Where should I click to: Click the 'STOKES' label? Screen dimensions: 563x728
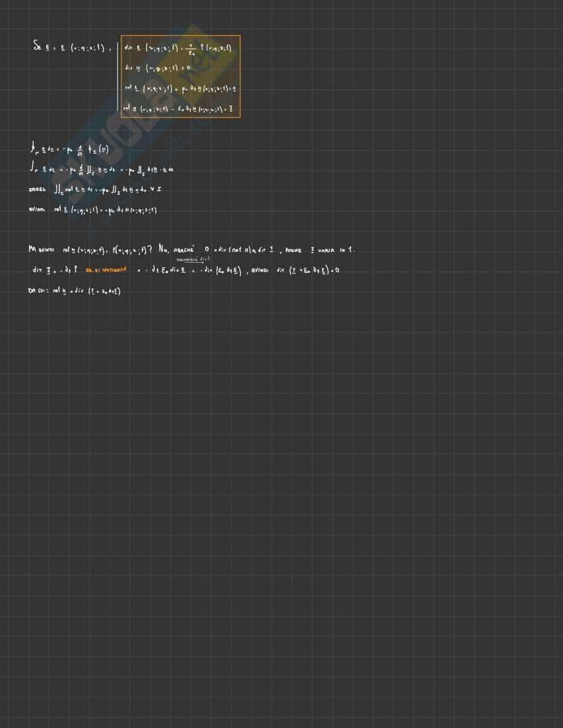click(x=38, y=189)
